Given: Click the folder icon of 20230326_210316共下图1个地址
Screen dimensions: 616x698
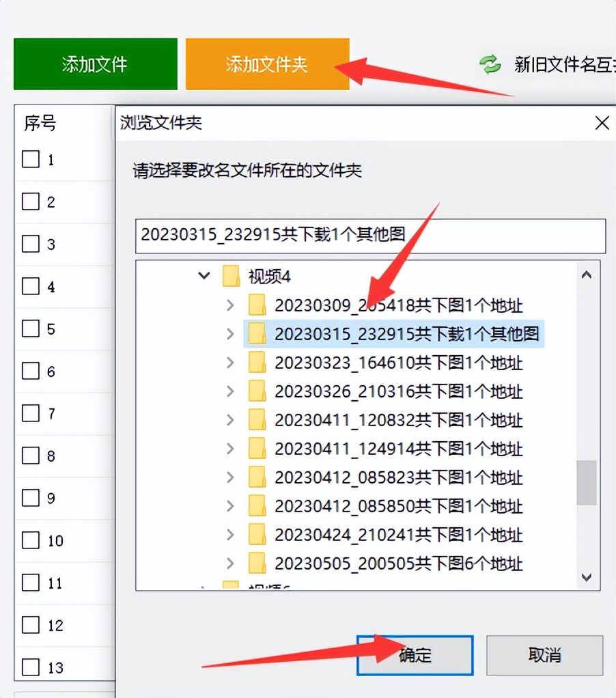Looking at the screenshot, I should [257, 391].
